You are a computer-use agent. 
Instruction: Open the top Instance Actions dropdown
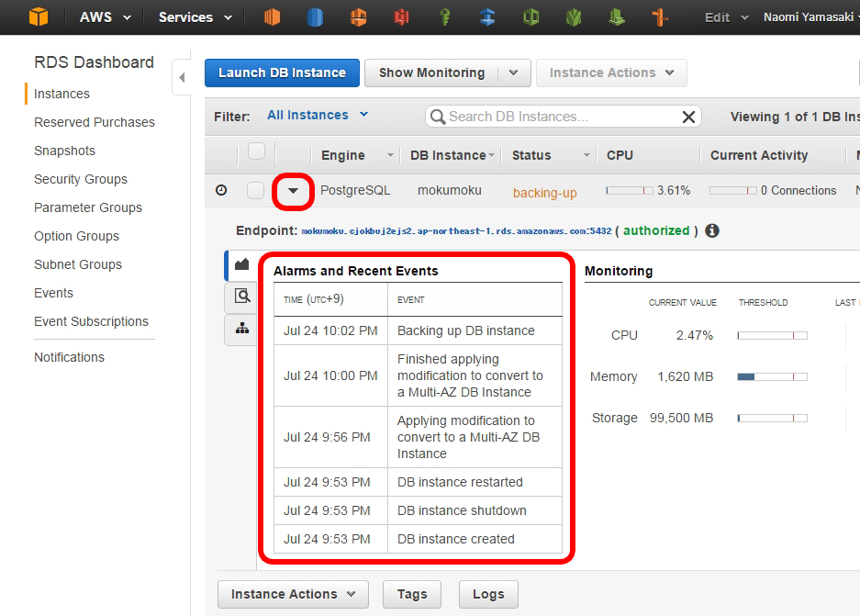click(x=611, y=73)
